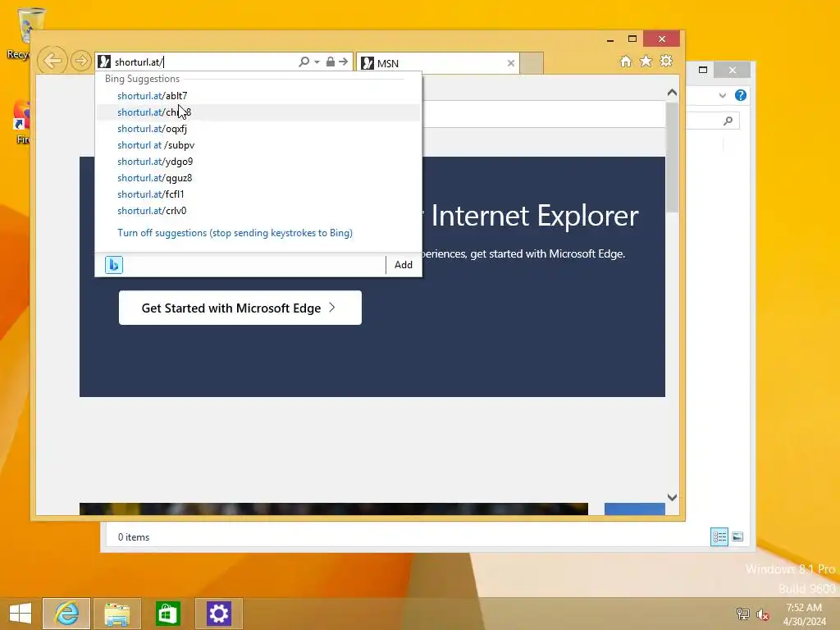Click search magnifier in File Explorer window
840x630 pixels.
[x=728, y=121]
